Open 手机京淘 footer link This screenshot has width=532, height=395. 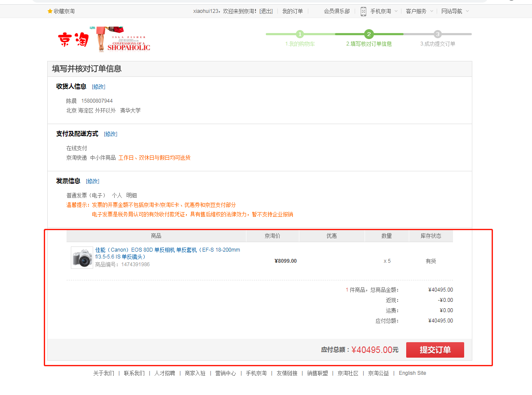[256, 373]
